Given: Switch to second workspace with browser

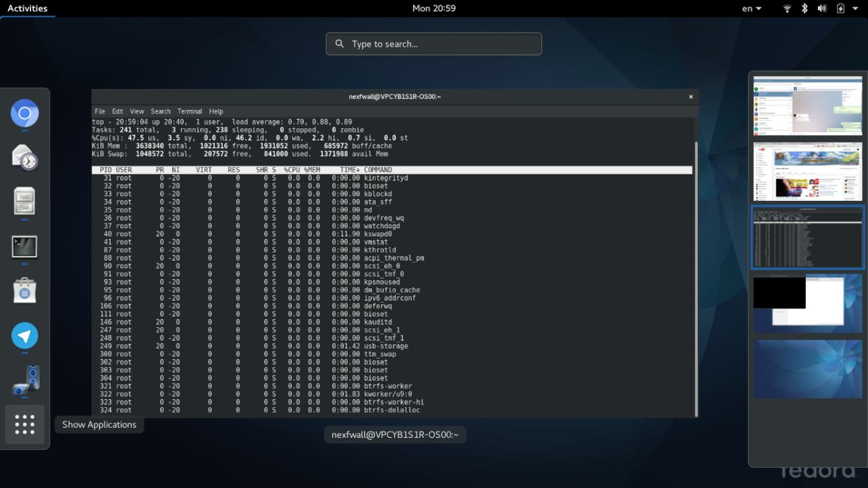Looking at the screenshot, I should coord(807,171).
